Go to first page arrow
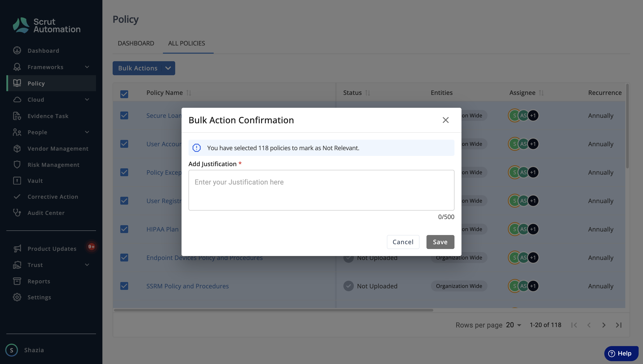 coord(574,325)
